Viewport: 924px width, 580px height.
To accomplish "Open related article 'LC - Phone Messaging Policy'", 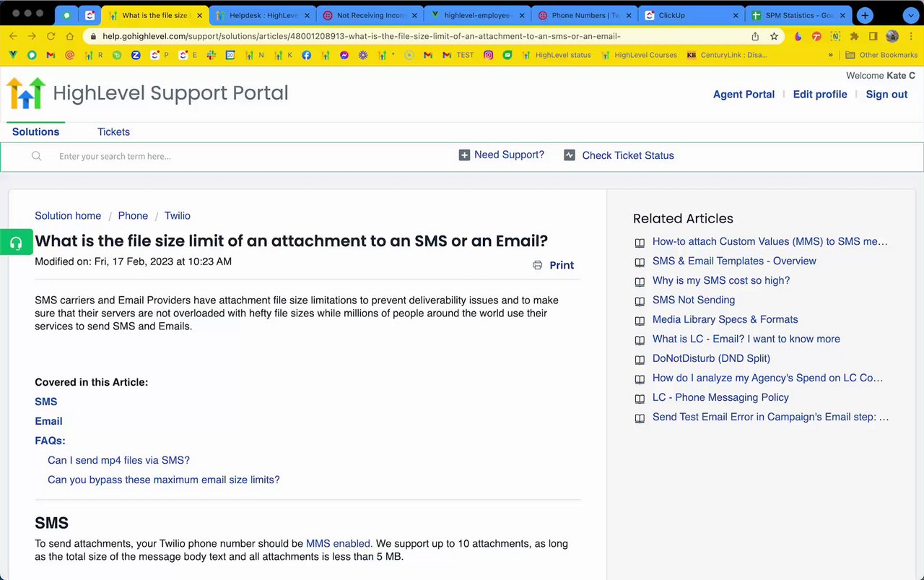I will click(x=720, y=397).
